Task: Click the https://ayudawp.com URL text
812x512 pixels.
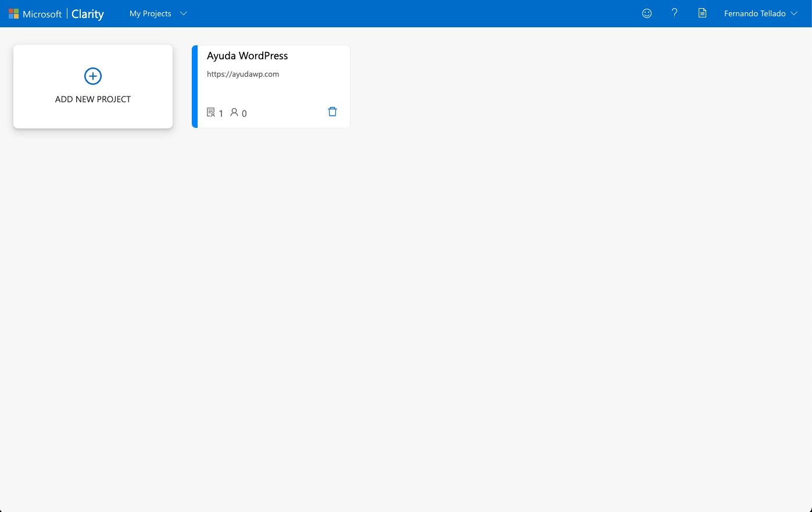Action: [243, 74]
